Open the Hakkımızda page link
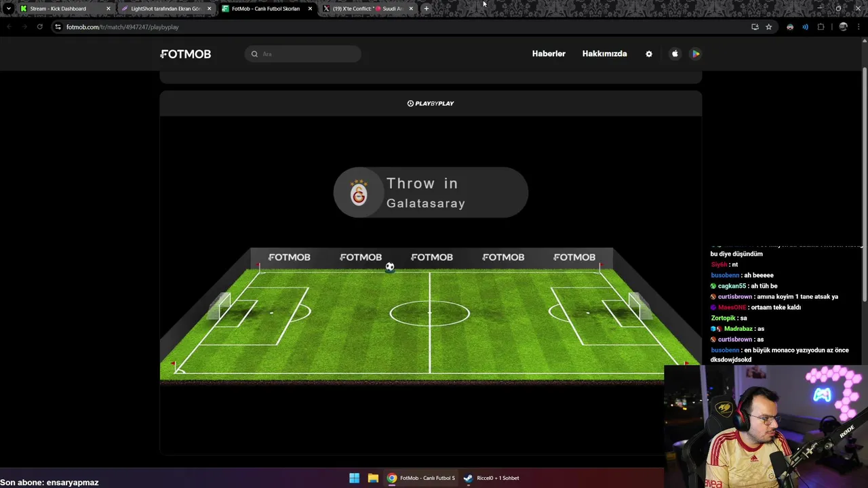The image size is (868, 488). tap(604, 54)
